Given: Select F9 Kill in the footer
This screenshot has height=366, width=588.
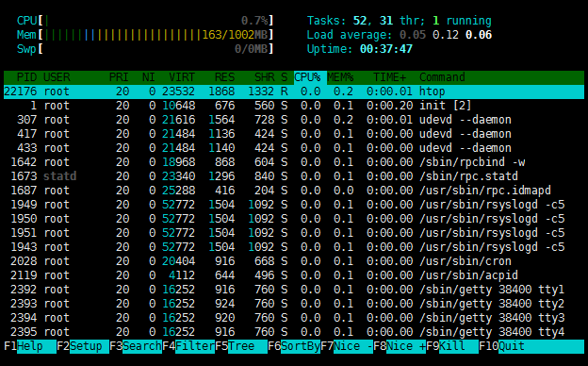Looking at the screenshot, I should (452, 346).
